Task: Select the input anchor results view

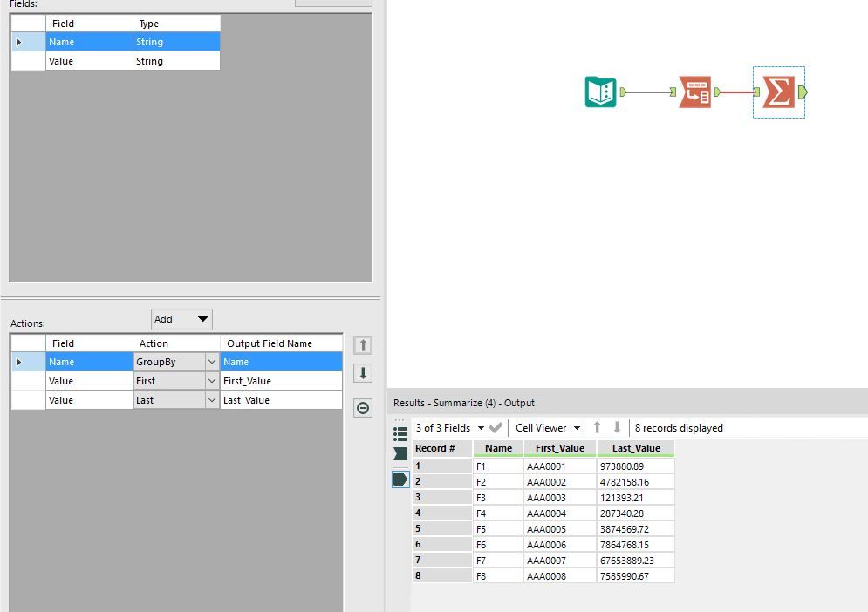Action: point(400,453)
